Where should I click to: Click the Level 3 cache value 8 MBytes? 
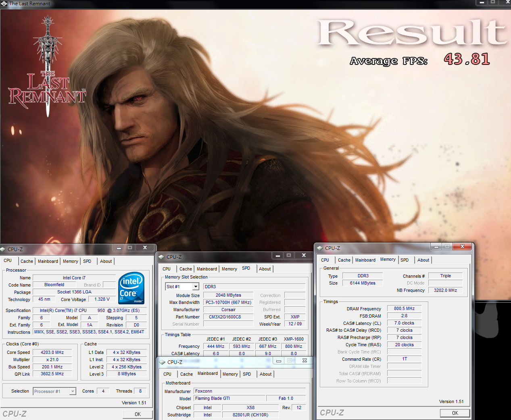tap(127, 374)
